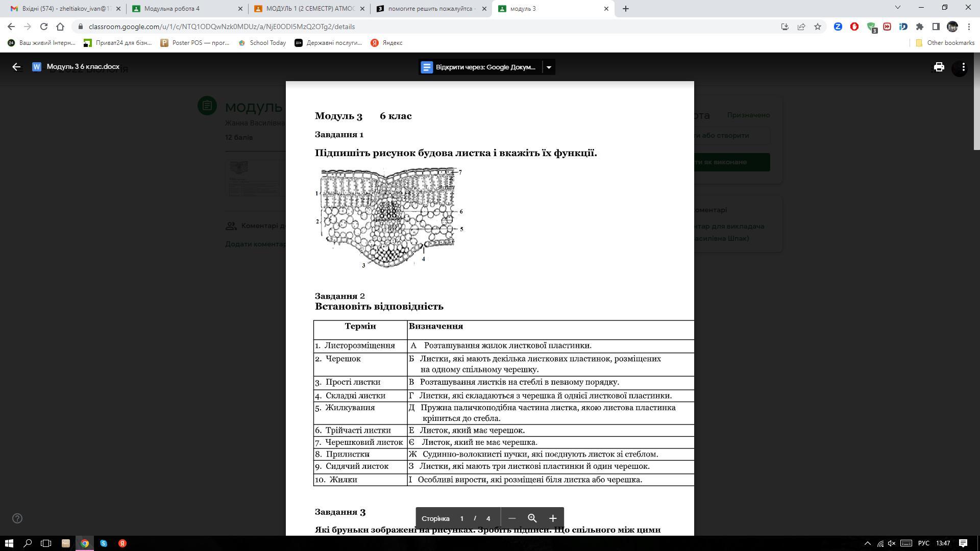Open Chrome three-dot menu
The image size is (980, 551).
click(969, 27)
